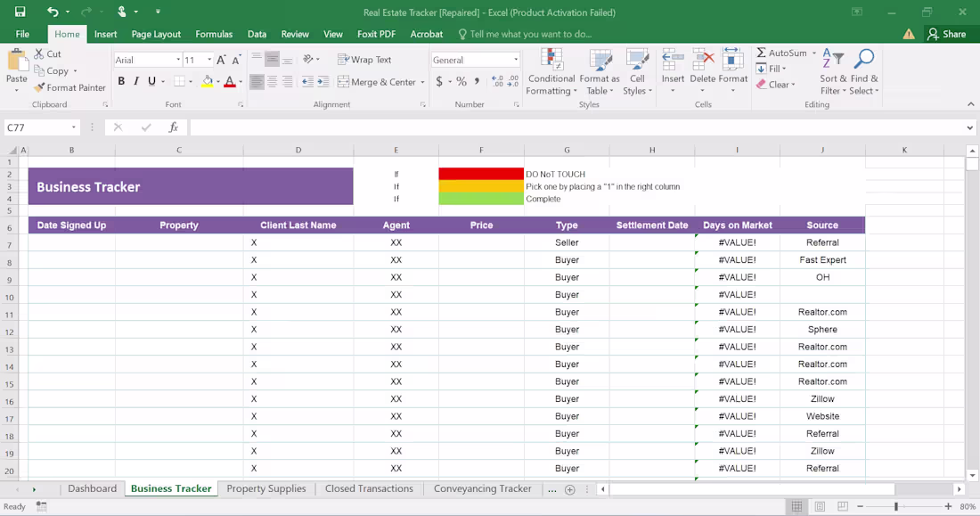
Task: Click the Percent Style icon
Action: click(461, 81)
